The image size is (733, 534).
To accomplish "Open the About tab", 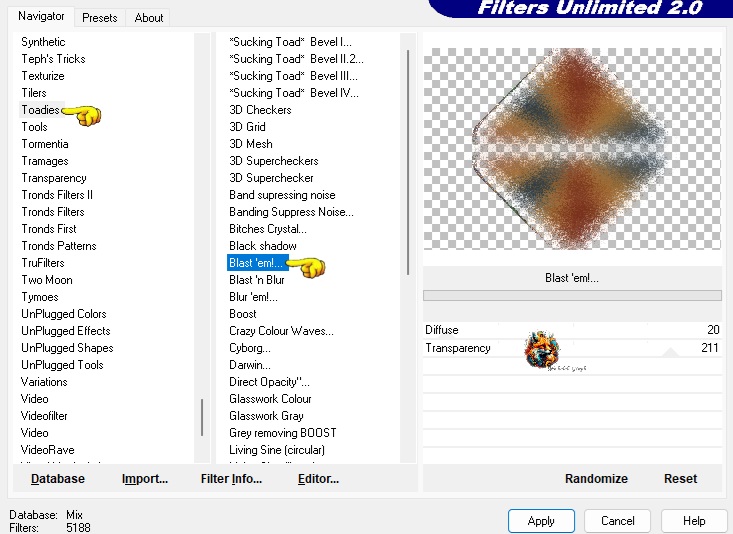I will pyautogui.click(x=149, y=18).
